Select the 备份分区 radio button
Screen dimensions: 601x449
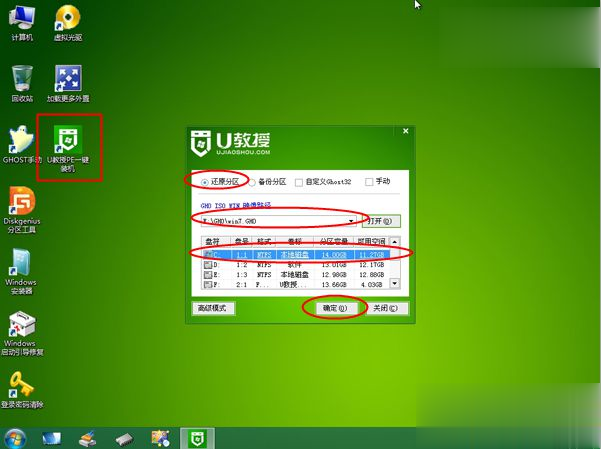[252, 182]
